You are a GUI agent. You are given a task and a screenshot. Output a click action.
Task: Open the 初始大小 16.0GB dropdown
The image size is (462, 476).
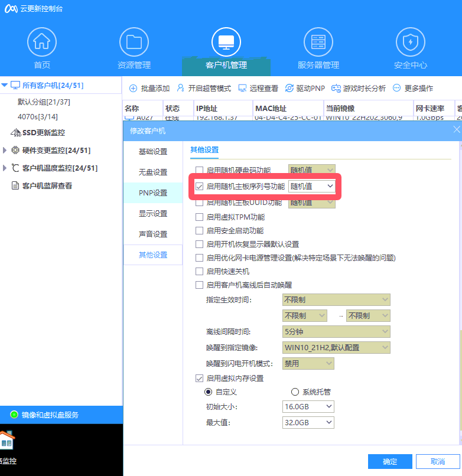point(308,406)
